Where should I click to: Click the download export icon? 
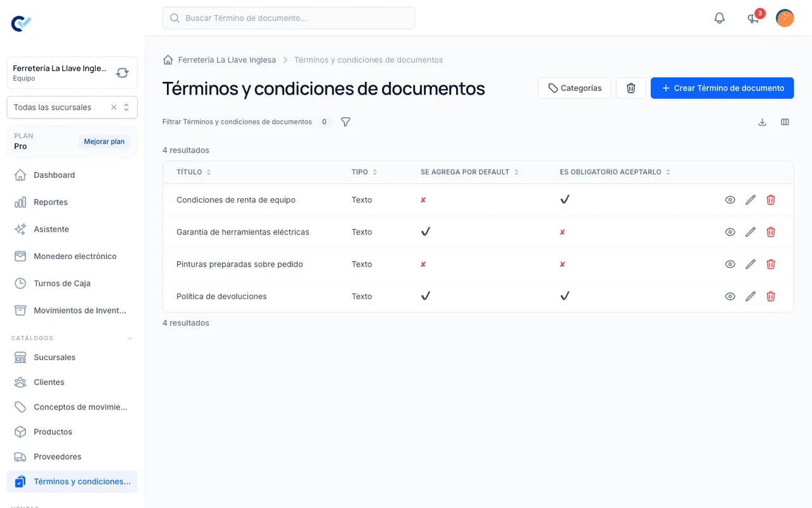(763, 122)
